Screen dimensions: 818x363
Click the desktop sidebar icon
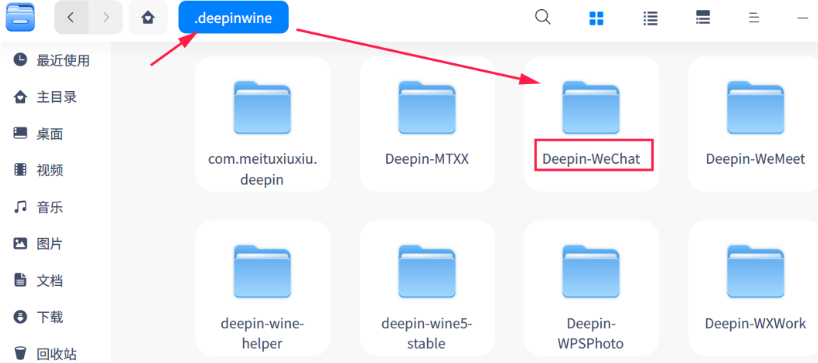(20, 133)
